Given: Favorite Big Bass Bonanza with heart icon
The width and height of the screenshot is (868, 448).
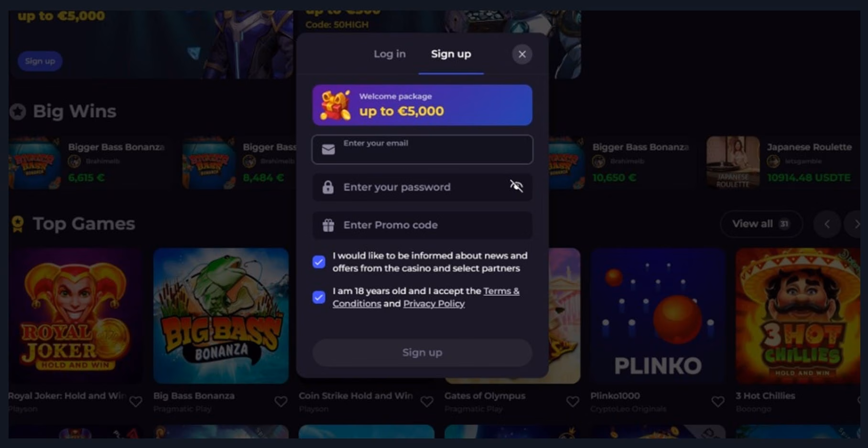Looking at the screenshot, I should click(x=281, y=402).
